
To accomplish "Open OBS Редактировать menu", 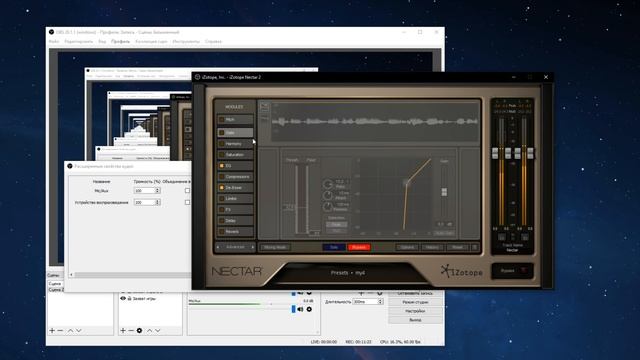I will click(x=79, y=42).
